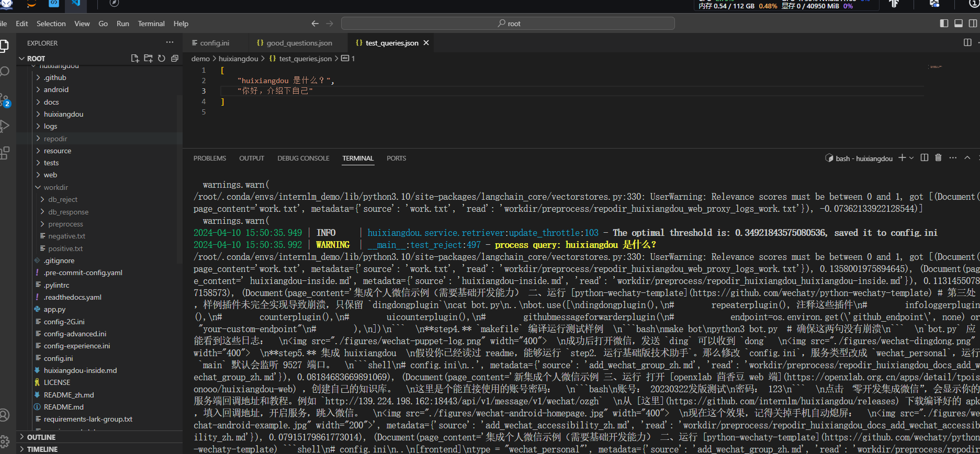Toggle secondary side bar layout
This screenshot has height=454, width=980.
click(973, 23)
